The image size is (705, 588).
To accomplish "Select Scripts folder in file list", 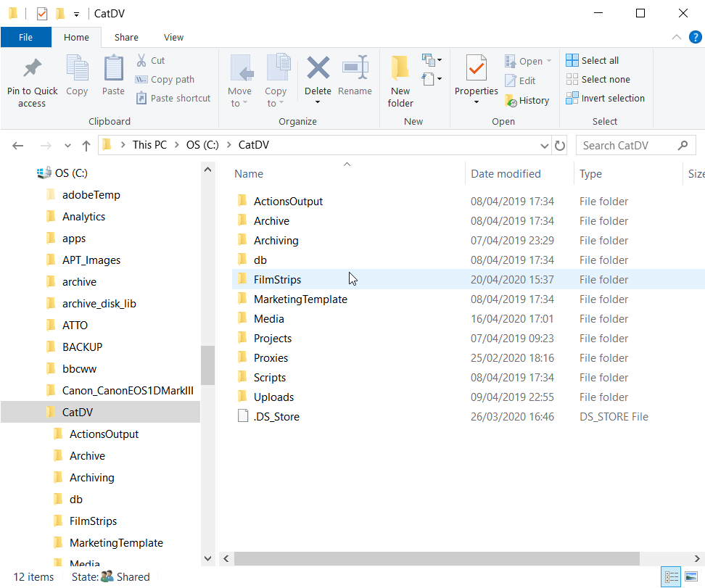I will [270, 378].
